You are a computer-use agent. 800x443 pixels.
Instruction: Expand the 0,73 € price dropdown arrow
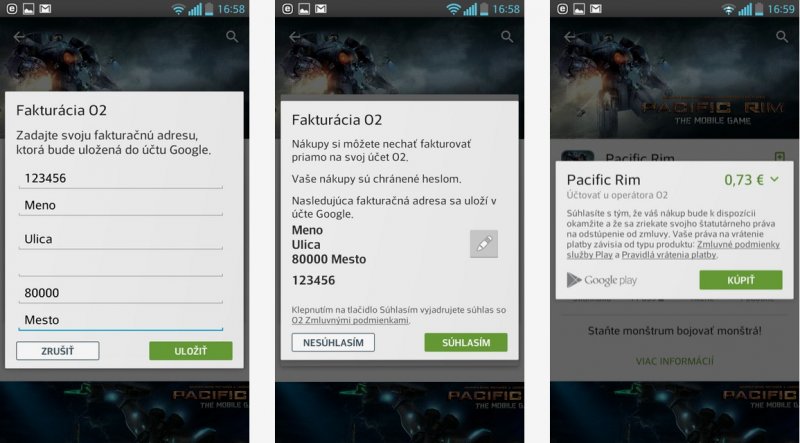click(x=774, y=179)
